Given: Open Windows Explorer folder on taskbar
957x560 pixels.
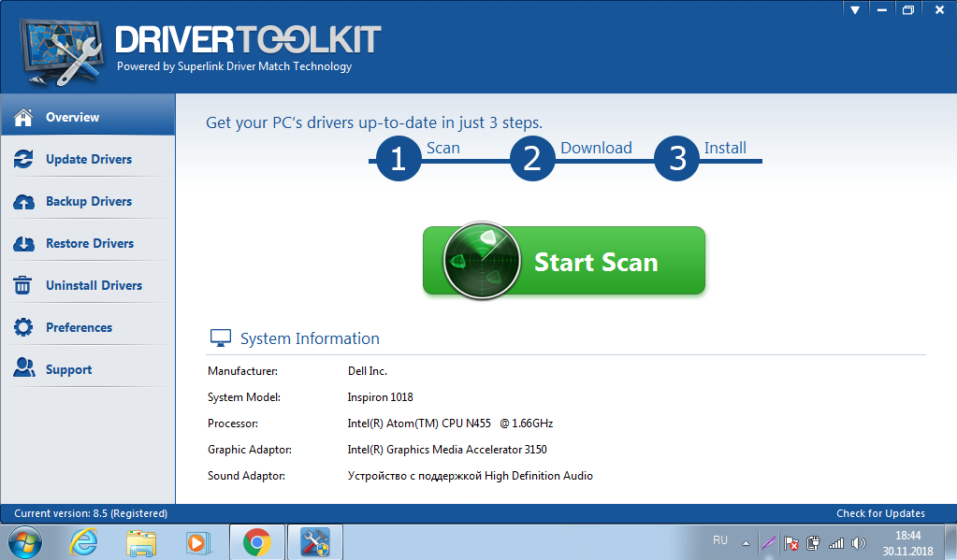Looking at the screenshot, I should 141,542.
